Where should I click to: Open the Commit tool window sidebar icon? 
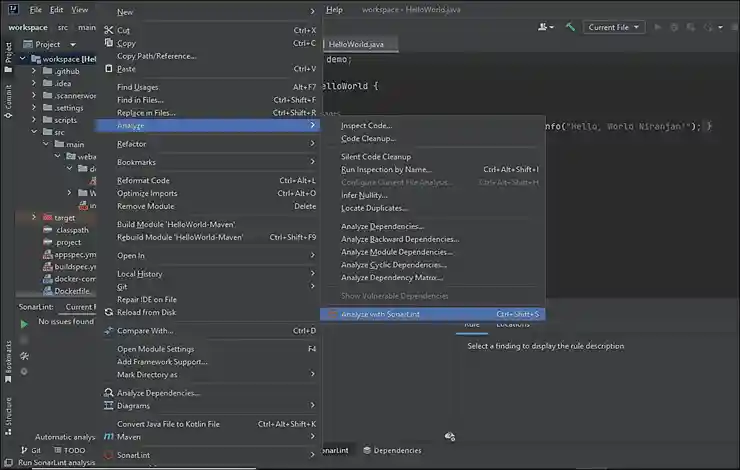[x=8, y=101]
